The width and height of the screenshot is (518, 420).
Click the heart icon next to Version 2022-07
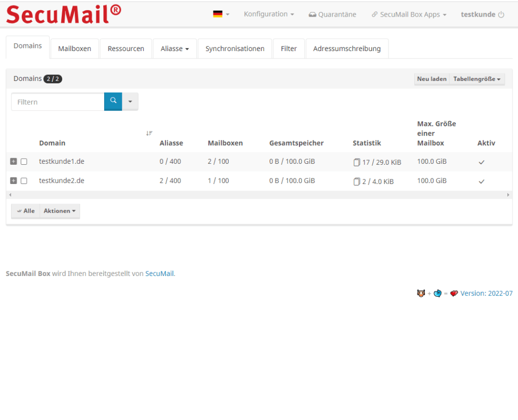click(x=454, y=293)
